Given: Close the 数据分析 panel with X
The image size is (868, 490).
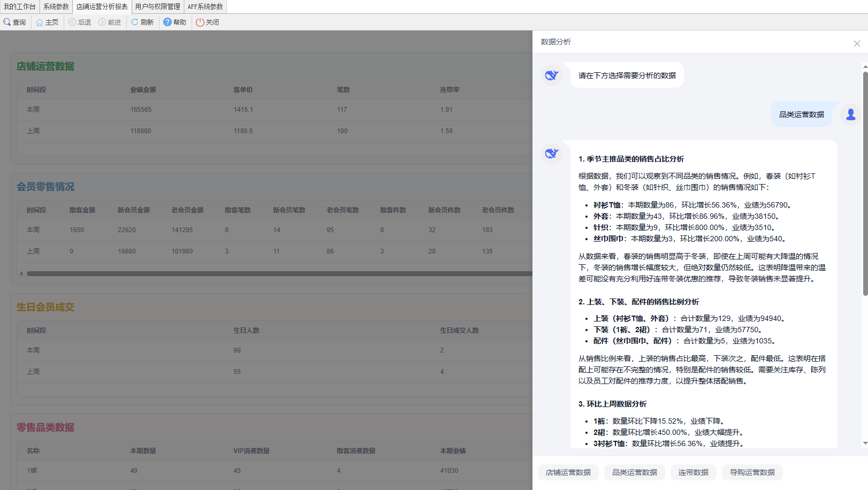Looking at the screenshot, I should (857, 44).
